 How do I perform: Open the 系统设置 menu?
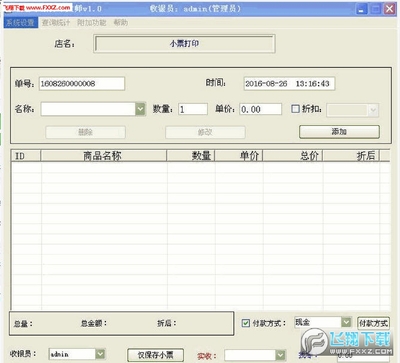pyautogui.click(x=21, y=23)
